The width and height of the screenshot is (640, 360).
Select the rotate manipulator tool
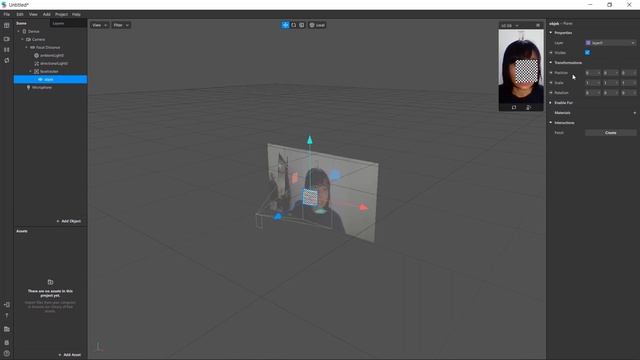(x=293, y=25)
